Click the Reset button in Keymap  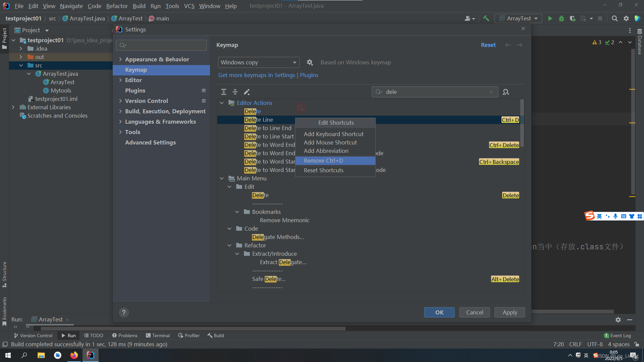point(488,45)
